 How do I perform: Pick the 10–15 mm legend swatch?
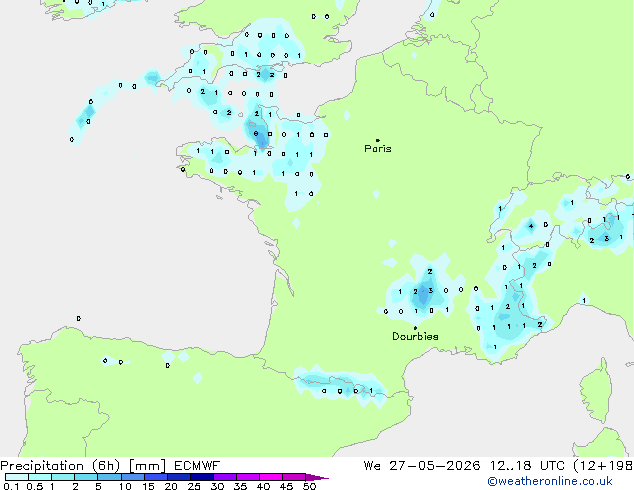point(132,477)
